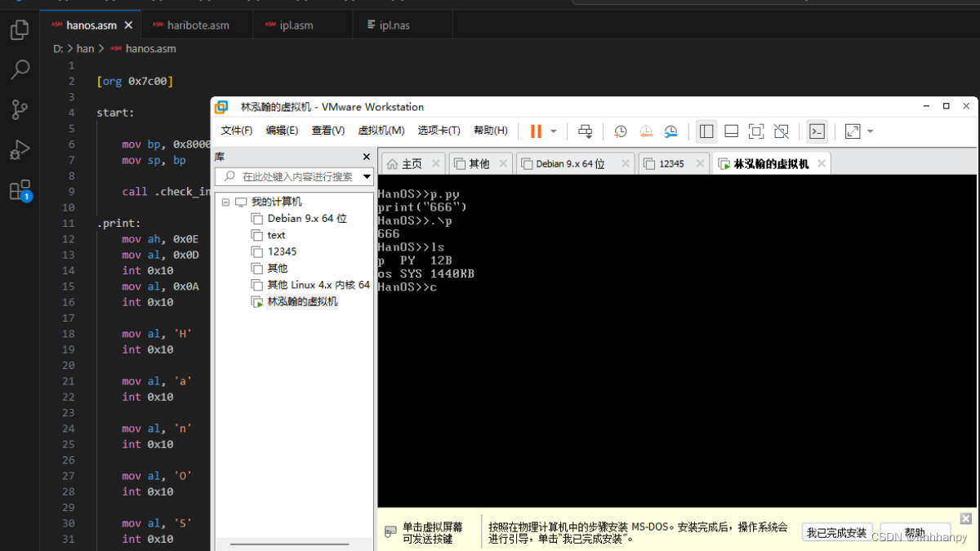Take a snapshot of the virtual machine
980x551 pixels.
[x=621, y=131]
